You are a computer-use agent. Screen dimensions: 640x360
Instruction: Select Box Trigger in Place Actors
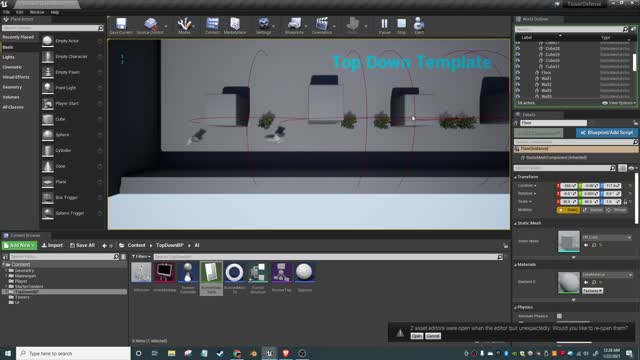(72, 197)
